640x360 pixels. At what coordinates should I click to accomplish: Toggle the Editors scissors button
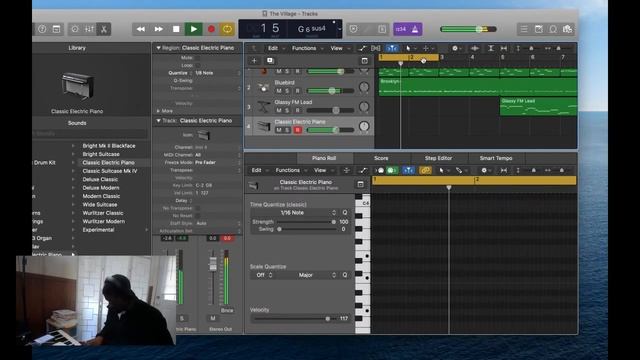(104, 29)
